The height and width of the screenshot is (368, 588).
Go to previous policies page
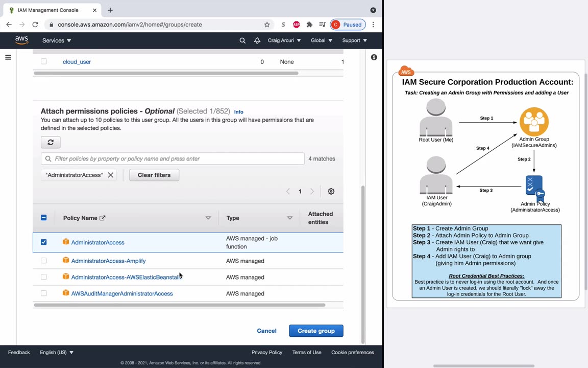[288, 191]
